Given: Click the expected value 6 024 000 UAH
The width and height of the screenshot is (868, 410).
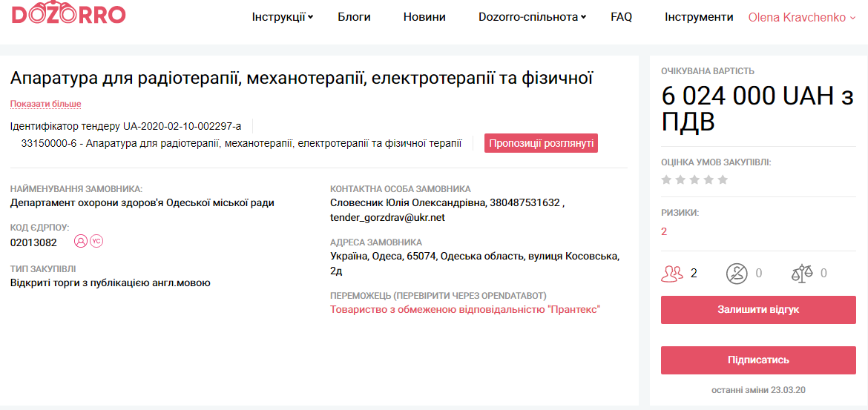Looking at the screenshot, I should pos(758,108).
